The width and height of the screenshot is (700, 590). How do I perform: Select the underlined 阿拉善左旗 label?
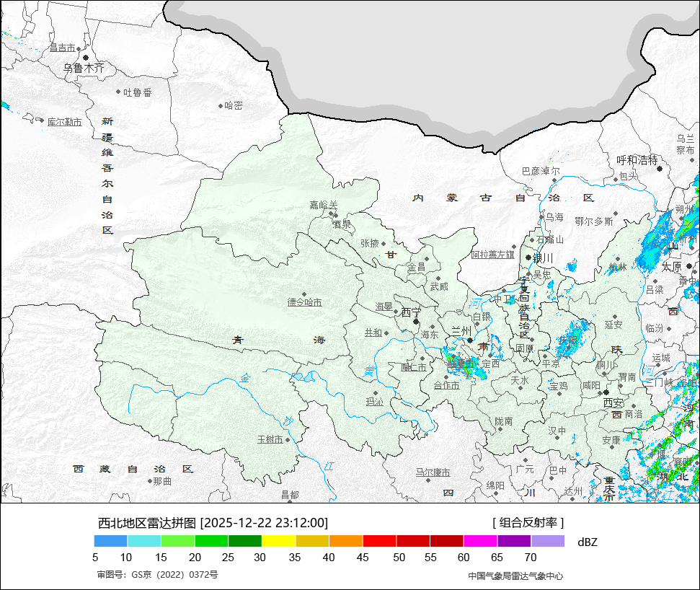[493, 255]
